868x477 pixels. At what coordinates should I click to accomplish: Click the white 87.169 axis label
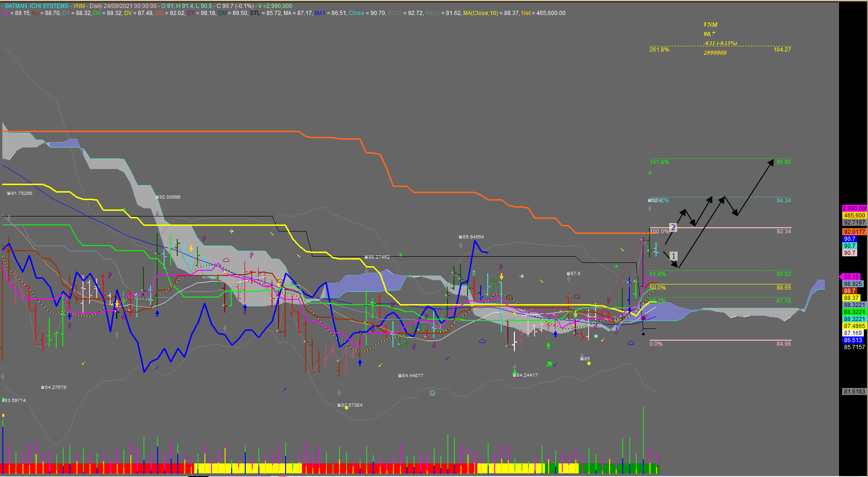(853, 333)
